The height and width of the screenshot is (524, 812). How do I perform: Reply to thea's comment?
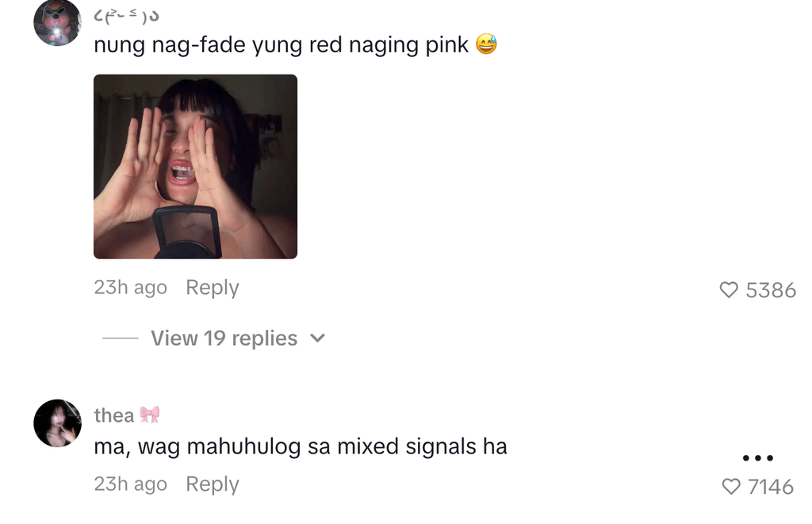(213, 484)
